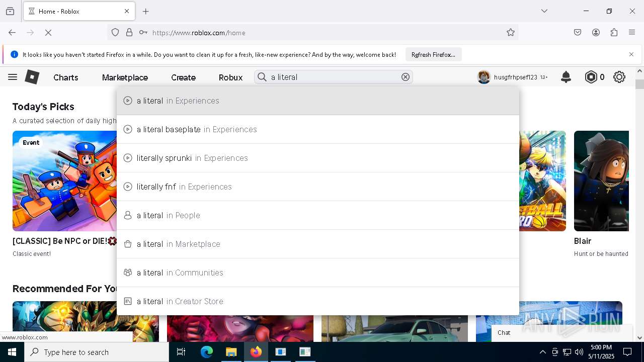Click the user avatar thumbnail
Screen dimensions: 644x362
tap(484, 77)
